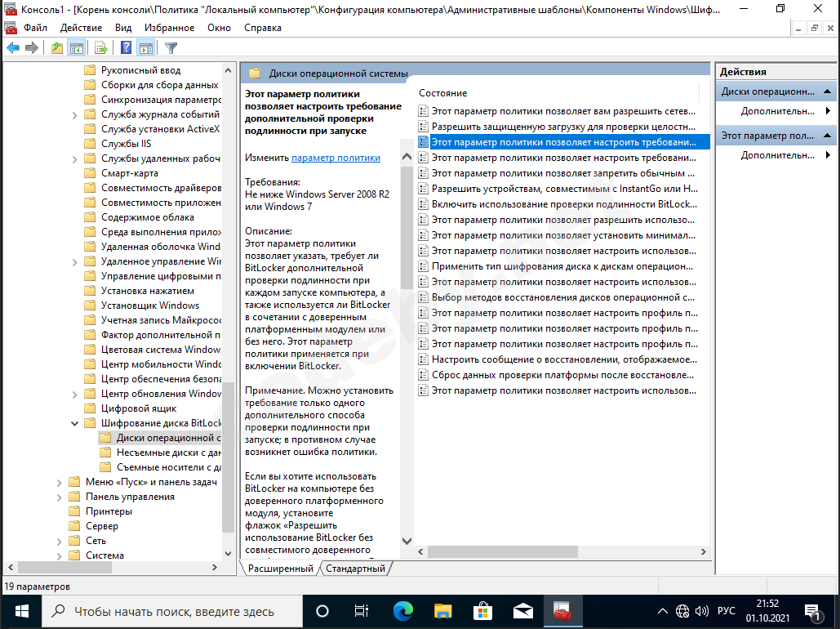The width and height of the screenshot is (840, 629).
Task: Click the Filter funnel icon in toolbar
Action: tap(171, 48)
